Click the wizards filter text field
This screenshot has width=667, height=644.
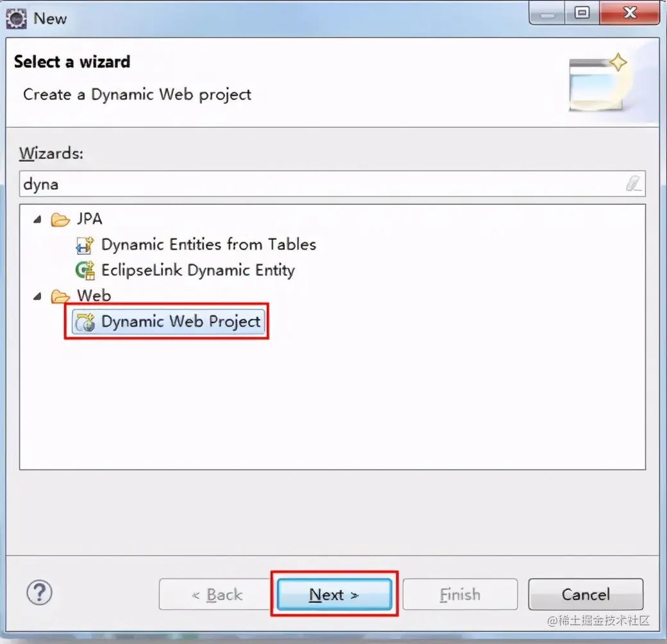coord(332,183)
